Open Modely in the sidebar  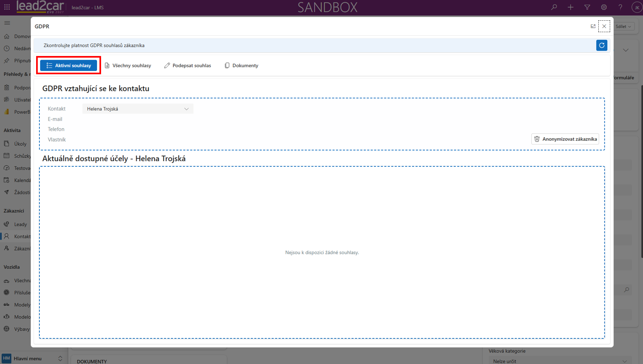tap(17, 305)
